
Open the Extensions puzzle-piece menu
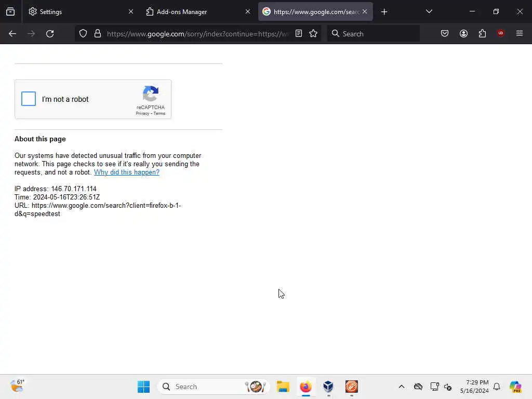pyautogui.click(x=482, y=33)
